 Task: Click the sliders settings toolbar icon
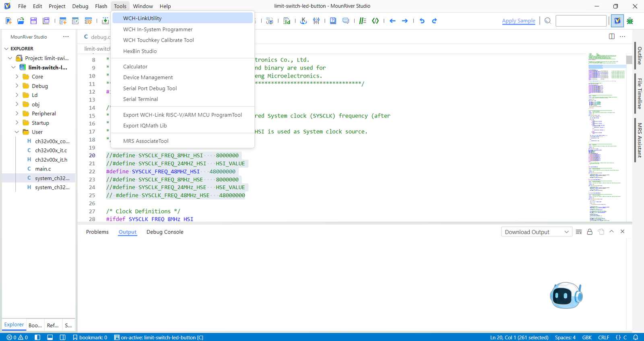[x=316, y=21]
